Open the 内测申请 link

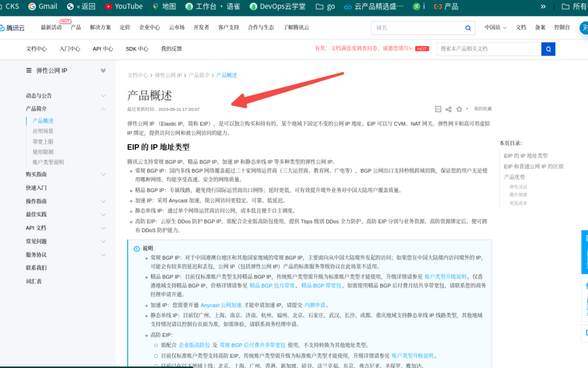click(315, 305)
